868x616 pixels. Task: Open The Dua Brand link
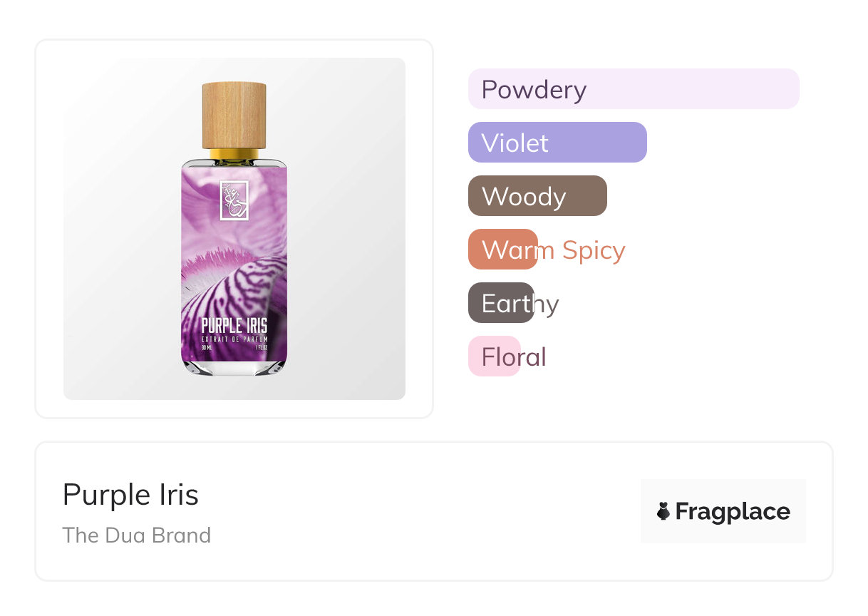[x=136, y=535]
